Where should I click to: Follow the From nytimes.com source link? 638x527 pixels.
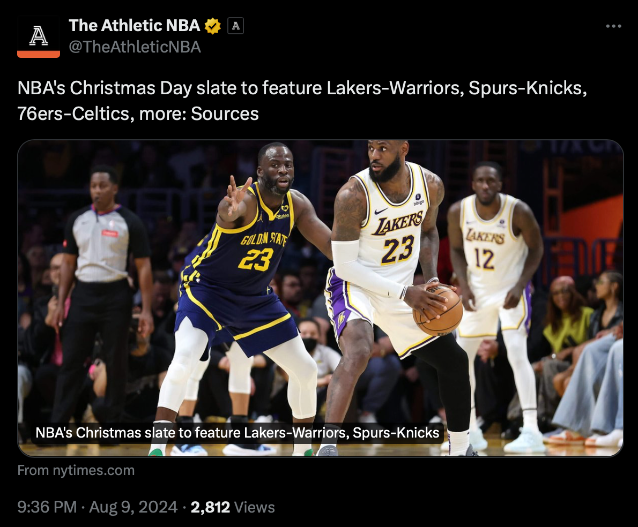tap(76, 470)
